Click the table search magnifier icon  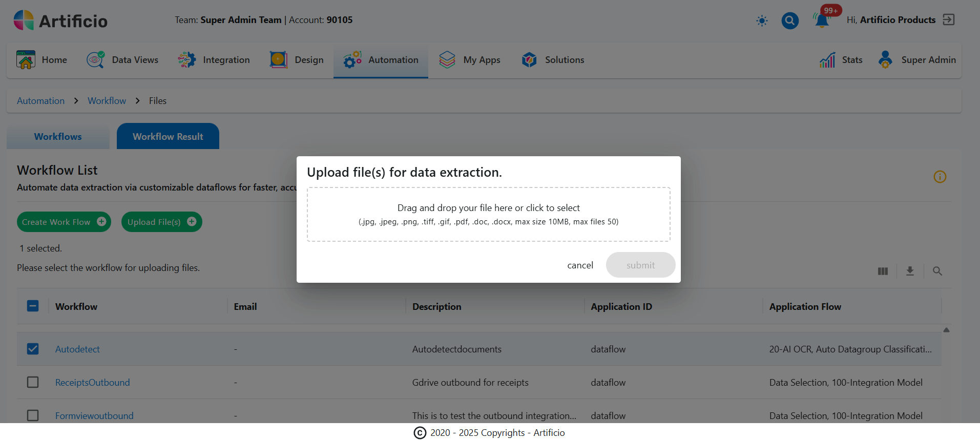point(937,271)
